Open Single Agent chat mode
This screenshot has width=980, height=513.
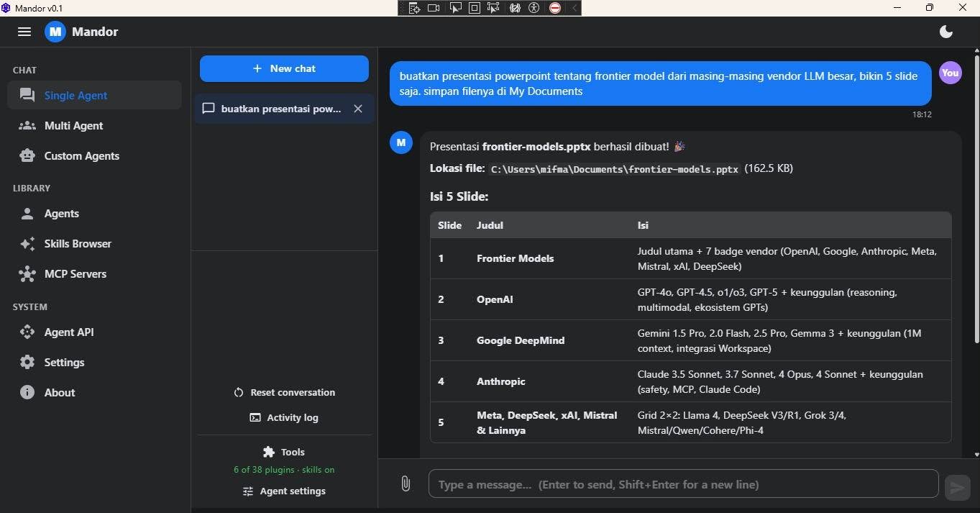pyautogui.click(x=94, y=95)
